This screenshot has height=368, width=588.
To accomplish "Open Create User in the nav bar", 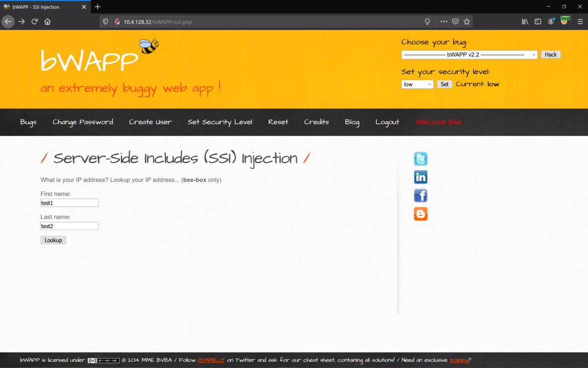I will coord(150,122).
